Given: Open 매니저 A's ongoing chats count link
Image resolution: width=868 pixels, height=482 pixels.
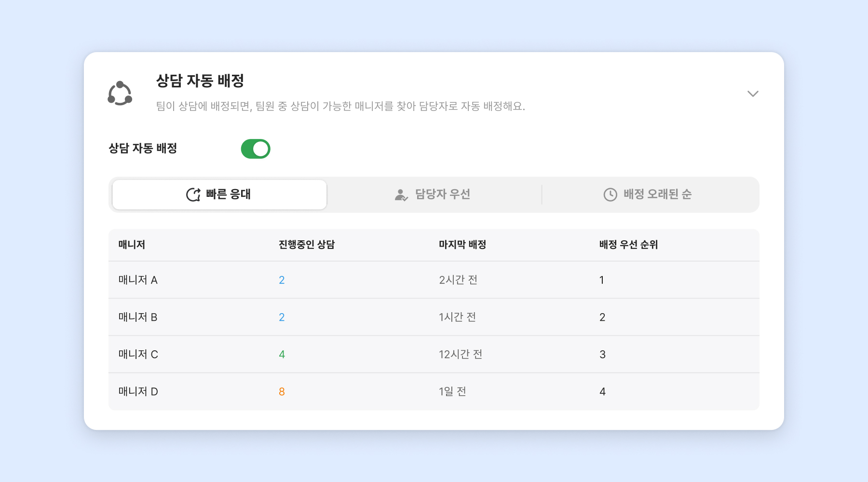Looking at the screenshot, I should click(x=282, y=280).
